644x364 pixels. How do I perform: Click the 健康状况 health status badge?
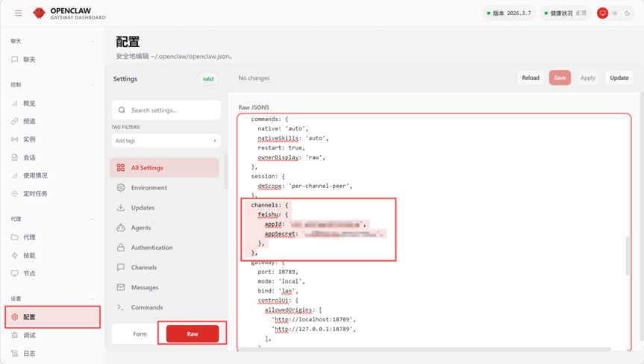click(566, 13)
